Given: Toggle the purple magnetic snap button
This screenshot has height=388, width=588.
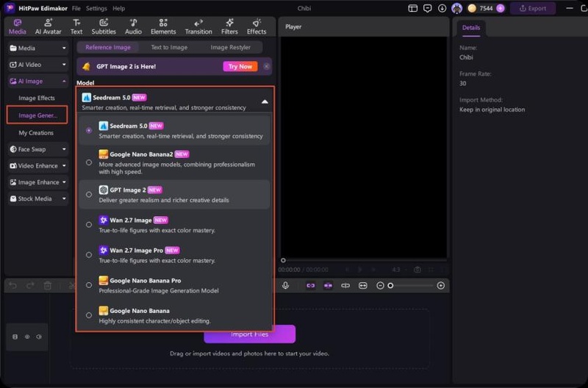Looking at the screenshot, I should 328,286.
